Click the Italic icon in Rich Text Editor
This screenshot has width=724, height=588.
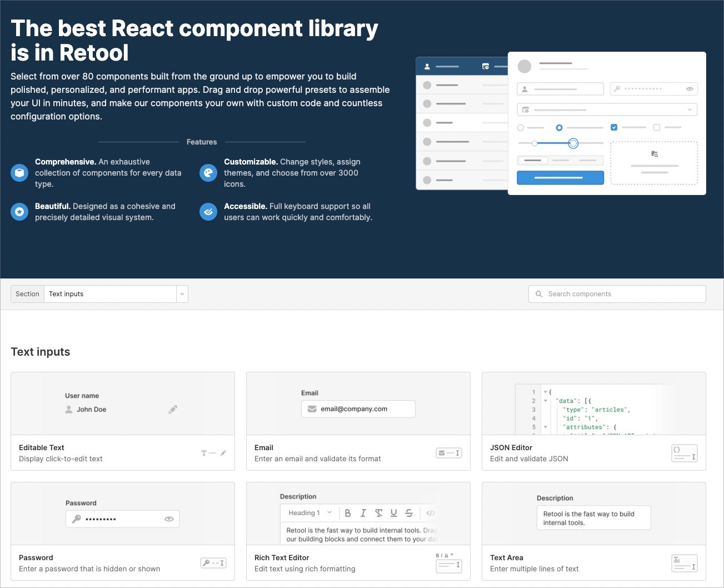363,513
